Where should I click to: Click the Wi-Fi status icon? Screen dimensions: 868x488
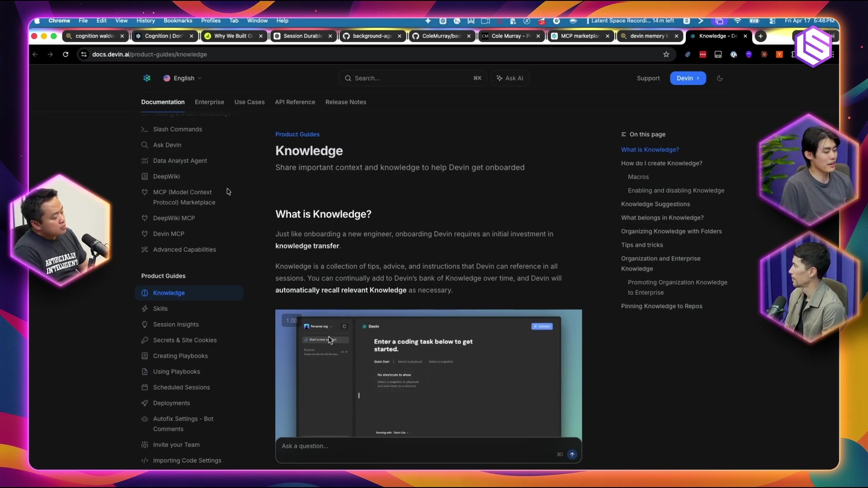tap(737, 21)
